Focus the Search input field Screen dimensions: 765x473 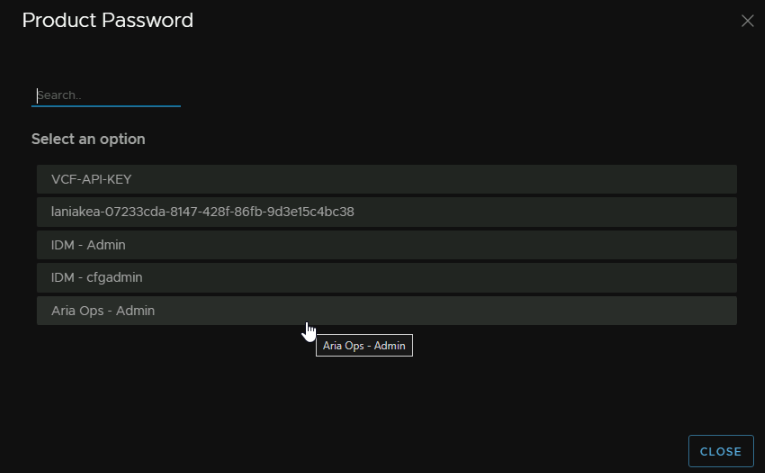(x=106, y=95)
